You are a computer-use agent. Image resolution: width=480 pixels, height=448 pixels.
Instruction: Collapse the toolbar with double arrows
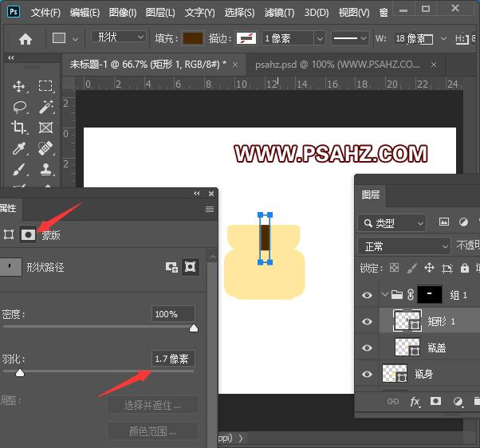(x=11, y=58)
